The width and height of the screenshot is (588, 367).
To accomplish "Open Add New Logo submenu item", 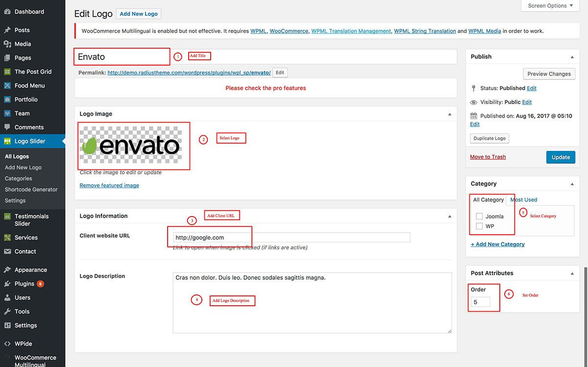I will point(23,168).
